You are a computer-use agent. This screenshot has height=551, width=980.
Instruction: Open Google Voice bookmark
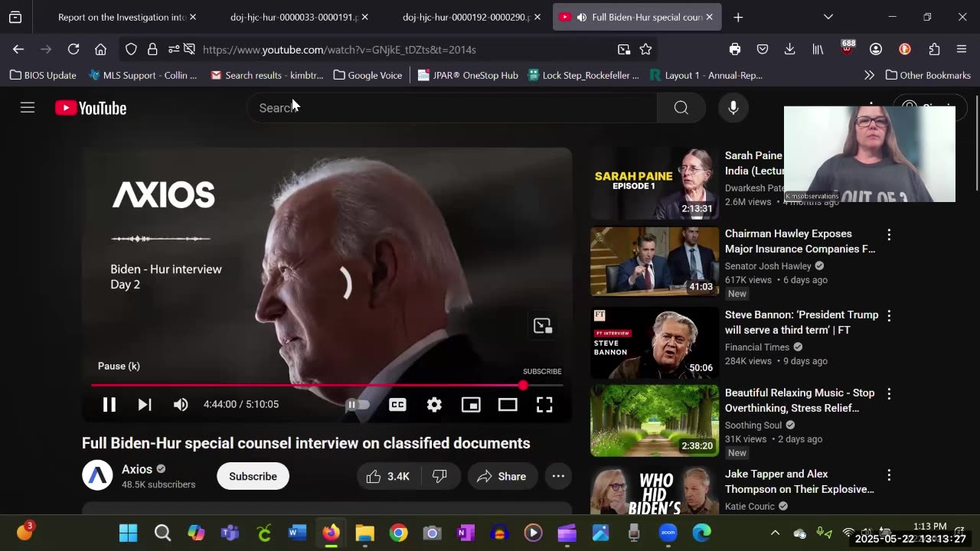point(367,75)
